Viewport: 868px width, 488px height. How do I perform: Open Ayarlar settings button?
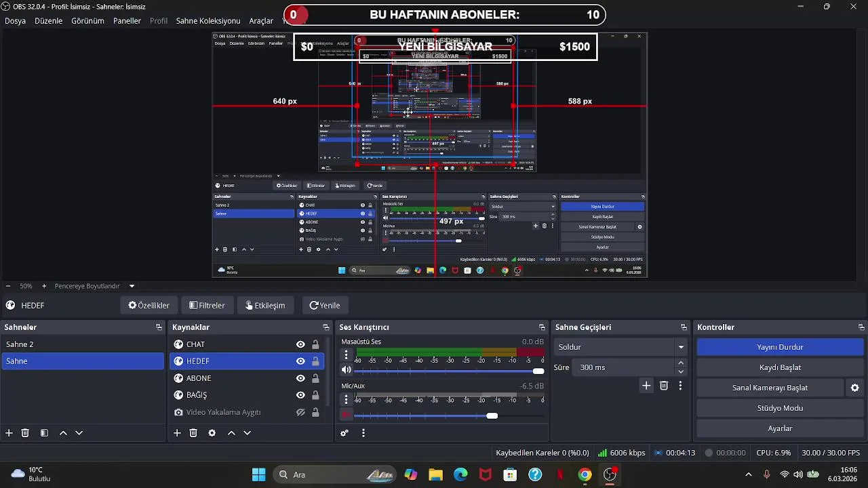780,428
